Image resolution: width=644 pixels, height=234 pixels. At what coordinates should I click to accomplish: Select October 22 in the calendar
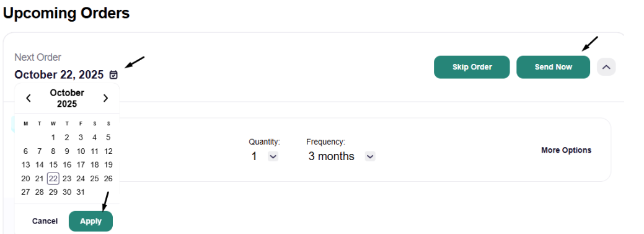tap(53, 179)
